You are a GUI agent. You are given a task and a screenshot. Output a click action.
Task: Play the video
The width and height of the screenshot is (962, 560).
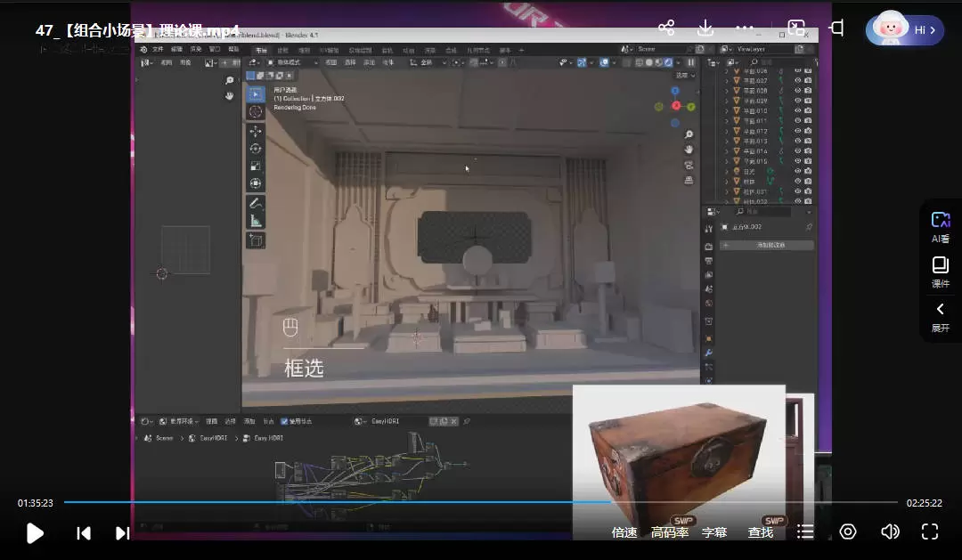click(35, 533)
